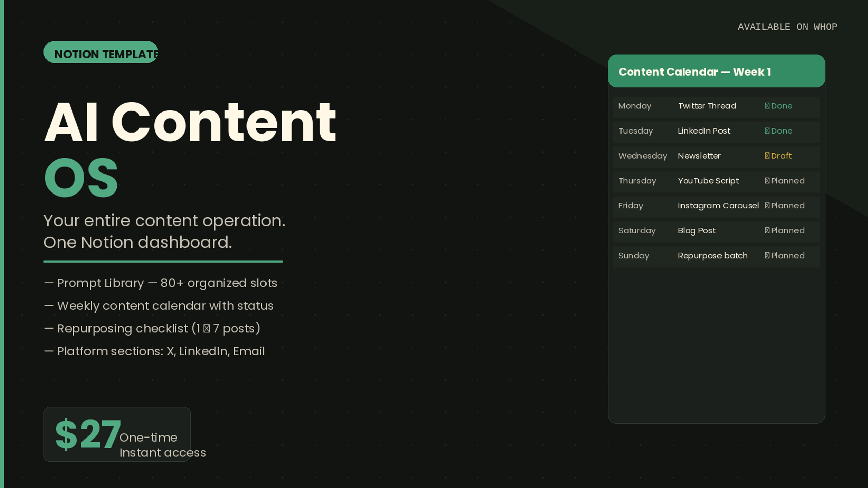Click the green OS headline word
The width and height of the screenshot is (868, 488).
click(81, 178)
